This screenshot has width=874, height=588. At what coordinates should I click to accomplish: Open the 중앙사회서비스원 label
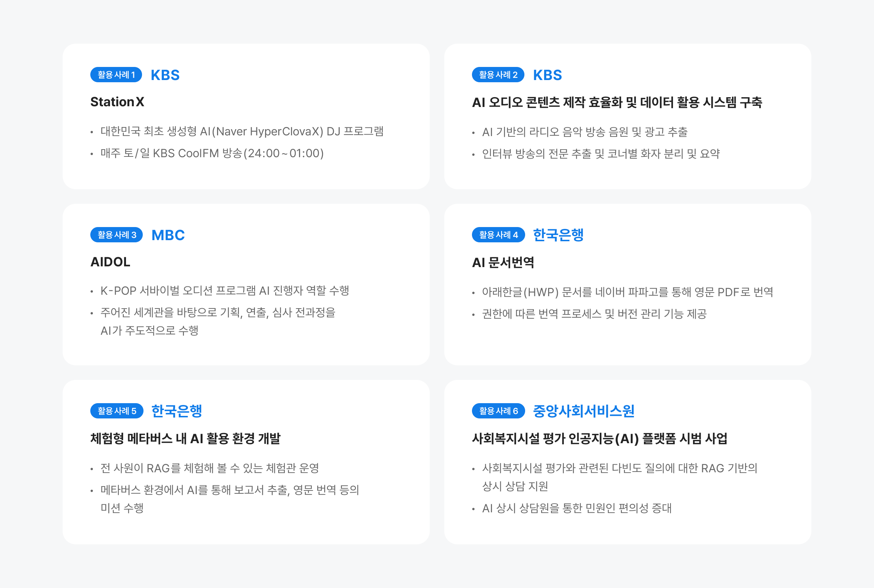point(583,411)
